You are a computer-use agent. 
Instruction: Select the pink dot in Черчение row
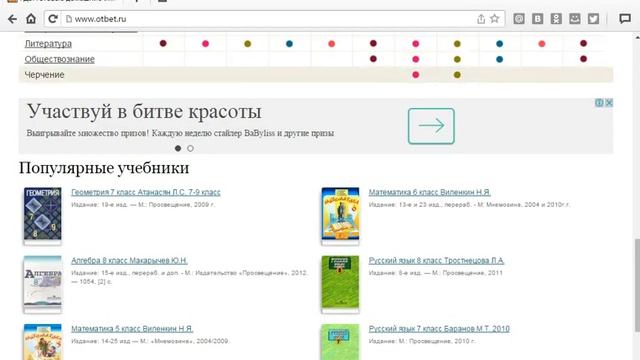tap(416, 75)
